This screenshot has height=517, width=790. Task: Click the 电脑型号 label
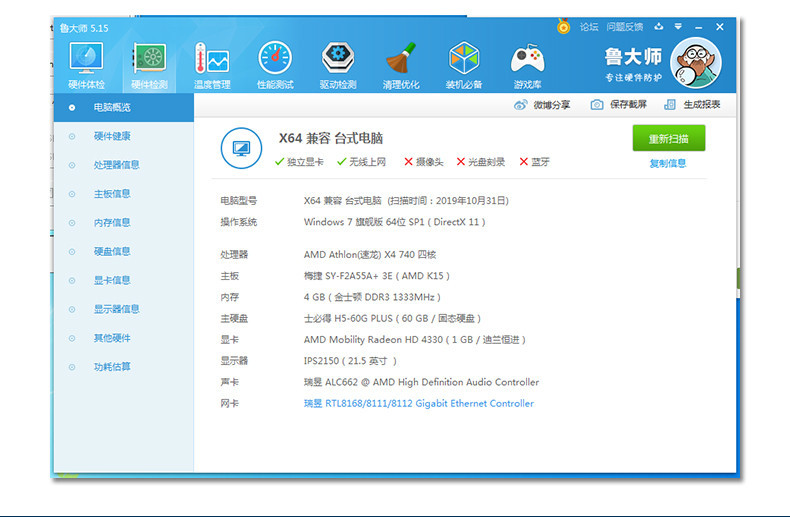[x=239, y=201]
